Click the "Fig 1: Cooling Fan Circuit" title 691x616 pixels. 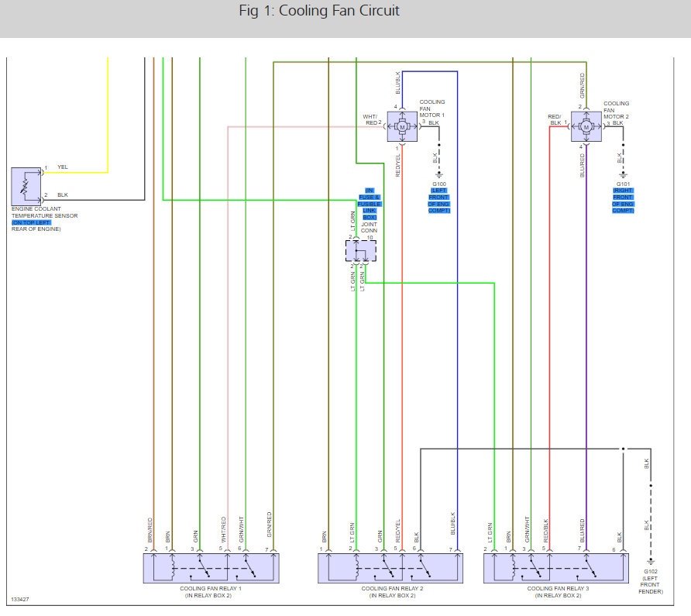coord(319,11)
